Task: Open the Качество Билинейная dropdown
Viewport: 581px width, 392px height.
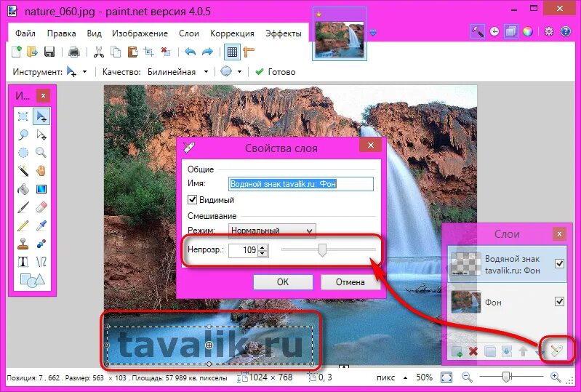Action: pyautogui.click(x=206, y=72)
